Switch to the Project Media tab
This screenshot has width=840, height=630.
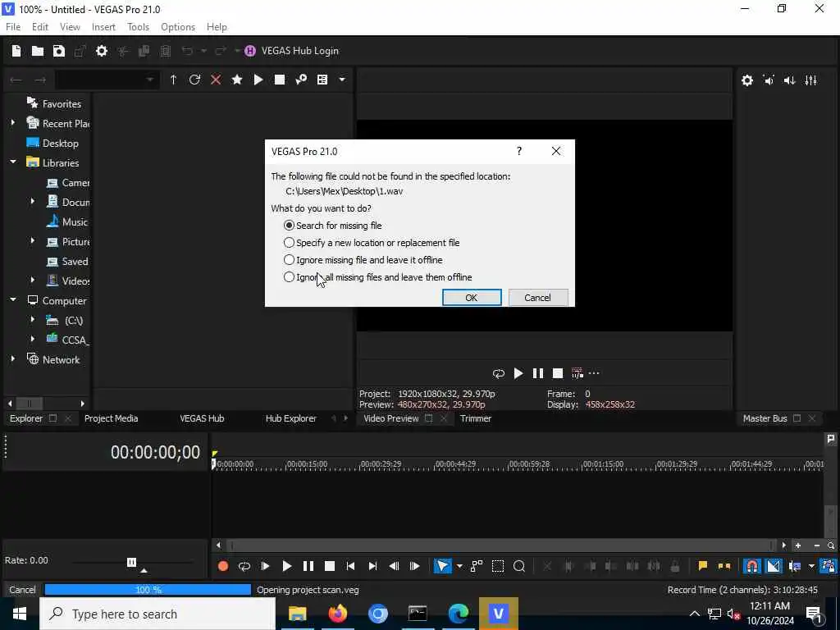coord(111,418)
